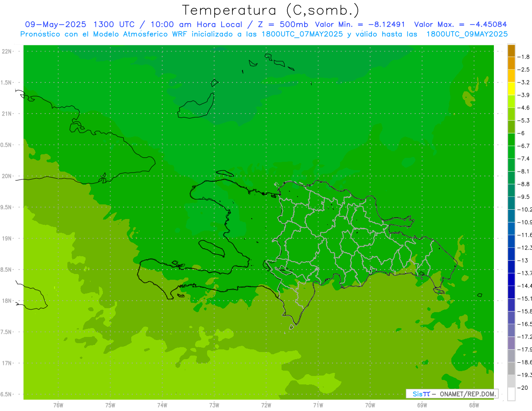Screen dimensions: 532x411
Task: Select orange legend swatch between -1.8 and -2.5
Action: pos(511,63)
